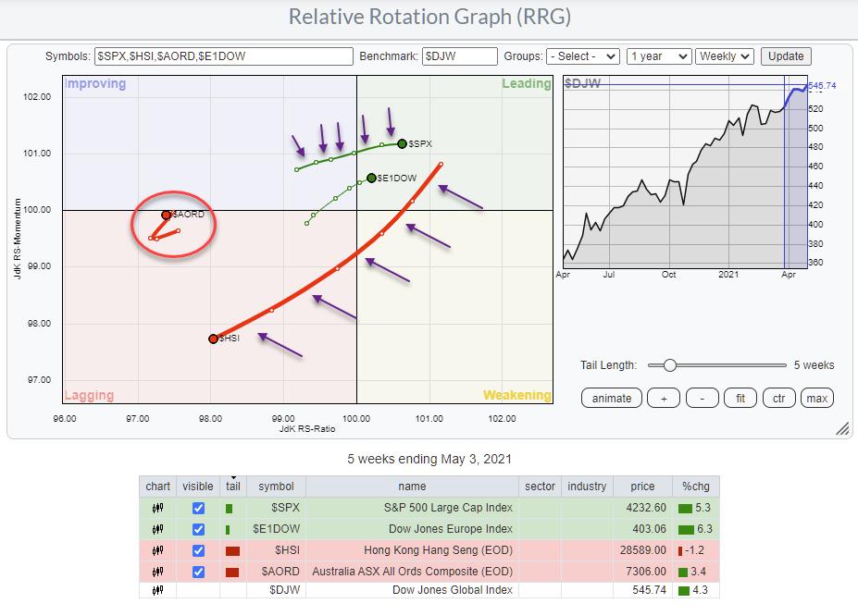Open the Weekly interval dropdown
This screenshot has width=858, height=616.
725,56
